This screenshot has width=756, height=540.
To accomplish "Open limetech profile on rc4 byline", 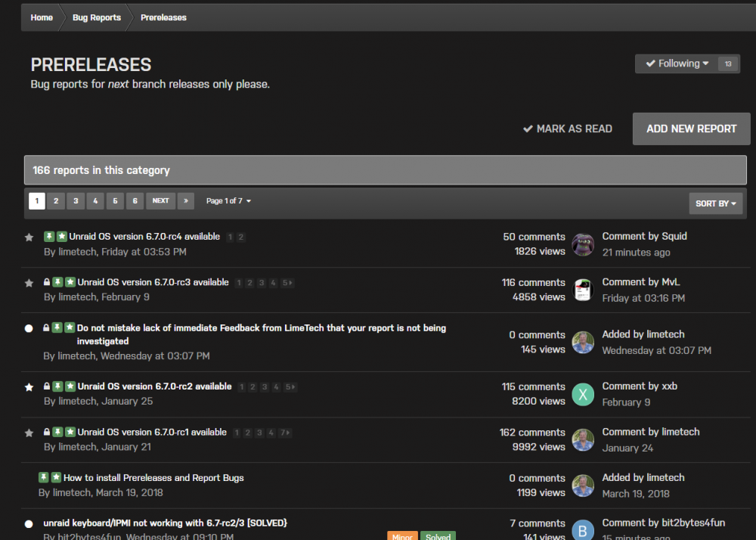I will 77,252.
